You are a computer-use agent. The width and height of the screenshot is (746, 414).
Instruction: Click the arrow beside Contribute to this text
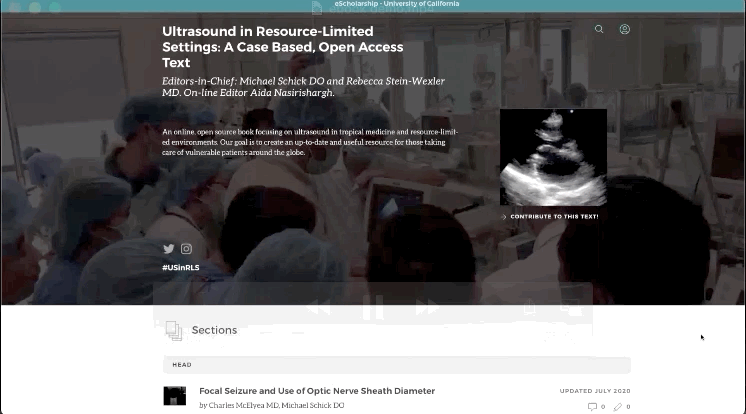coord(504,217)
